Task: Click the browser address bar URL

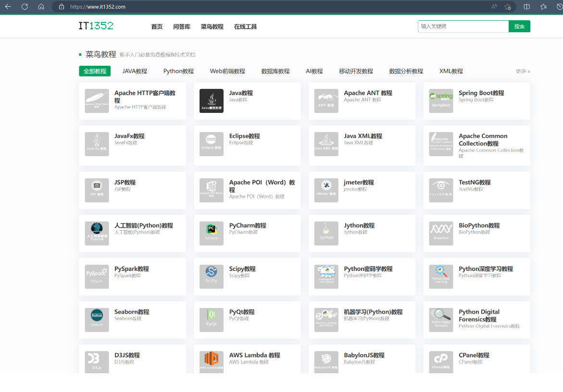Action: click(x=98, y=7)
